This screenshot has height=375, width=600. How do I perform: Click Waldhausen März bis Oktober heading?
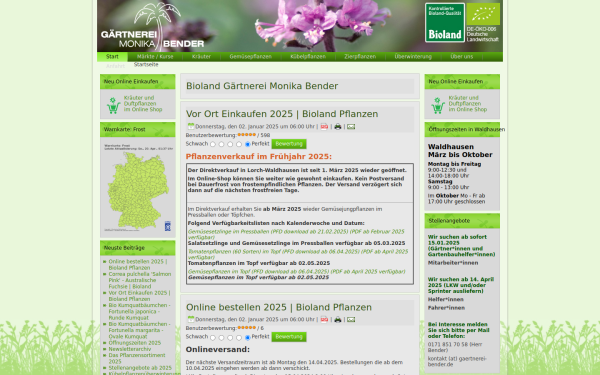pyautogui.click(x=460, y=151)
